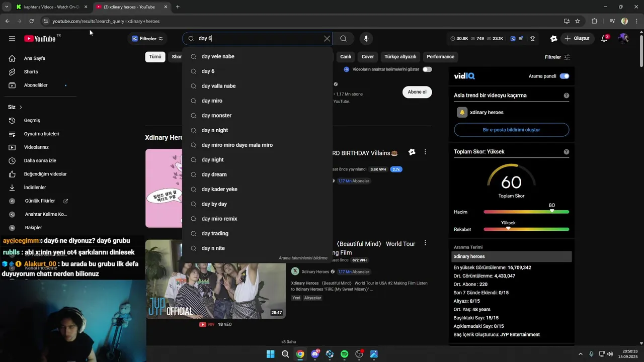The image size is (644, 362).
Task: Select the Türkçe altyazılı chip
Action: pyautogui.click(x=400, y=57)
